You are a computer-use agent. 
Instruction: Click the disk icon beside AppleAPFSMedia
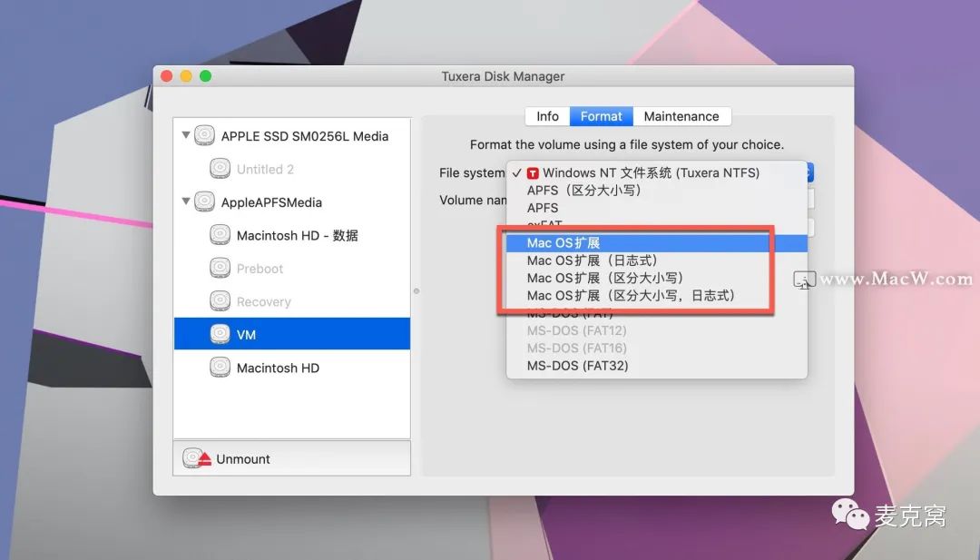[x=204, y=201]
